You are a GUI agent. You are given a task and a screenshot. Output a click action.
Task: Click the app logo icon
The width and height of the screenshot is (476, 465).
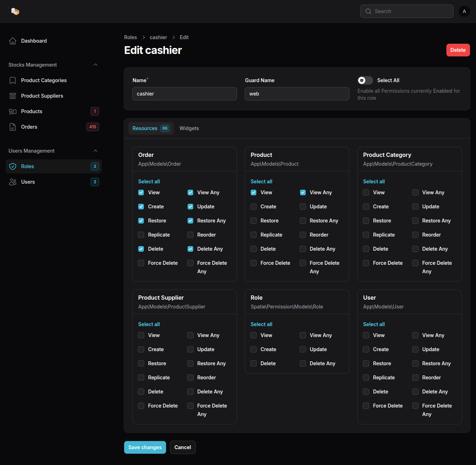point(15,11)
